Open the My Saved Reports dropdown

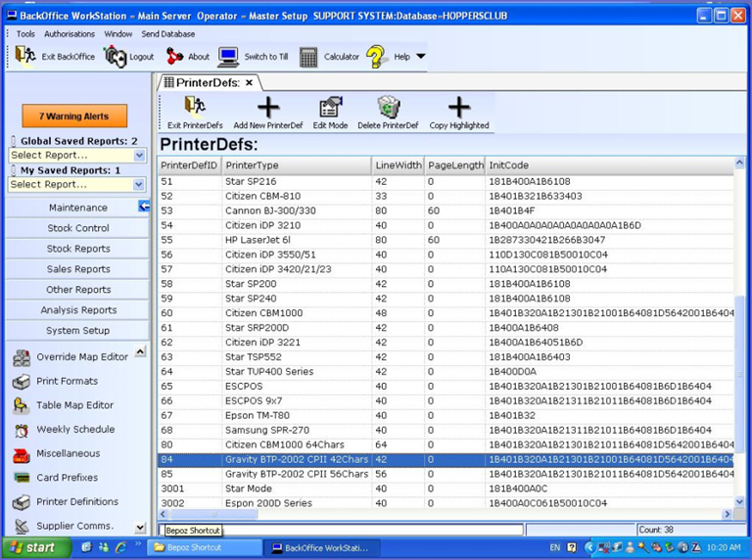coord(139,184)
